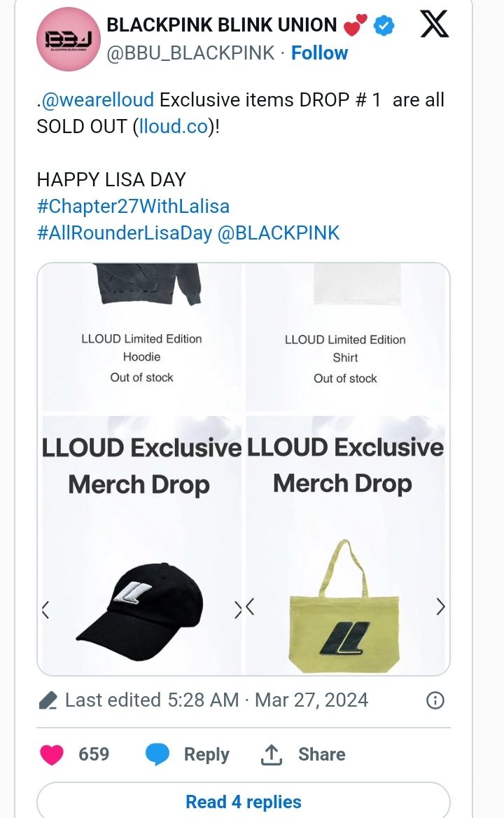Click the left arrow on the tote bag image
504x818 pixels.
pos(251,606)
